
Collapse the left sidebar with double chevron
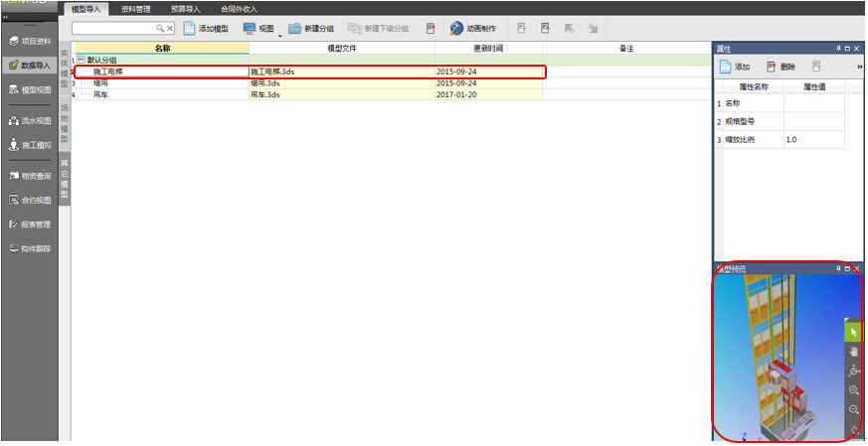coord(6,18)
